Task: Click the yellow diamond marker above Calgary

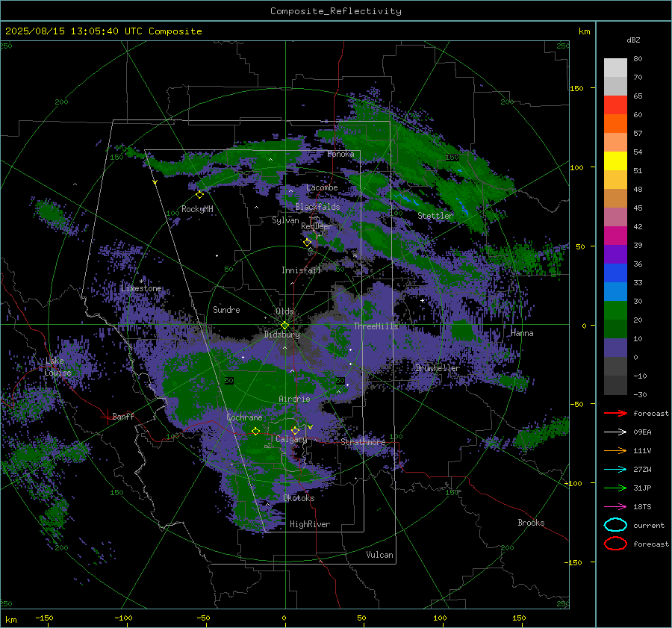Action: pos(295,430)
